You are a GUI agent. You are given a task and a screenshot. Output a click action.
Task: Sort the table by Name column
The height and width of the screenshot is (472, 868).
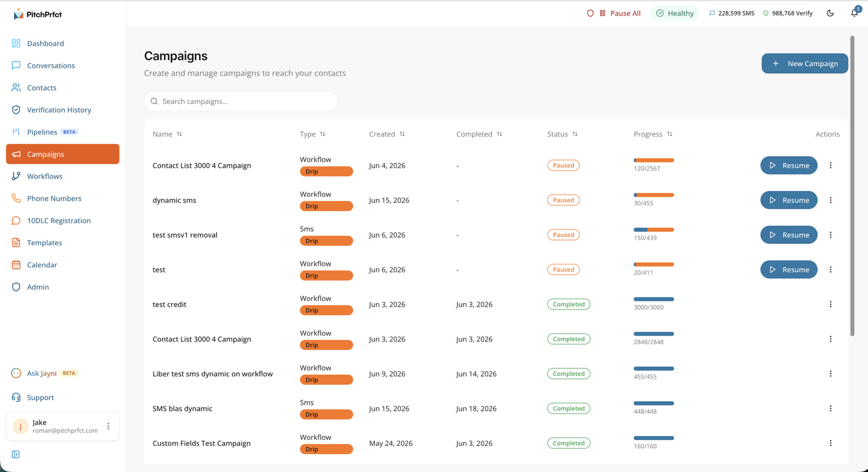[x=167, y=134]
